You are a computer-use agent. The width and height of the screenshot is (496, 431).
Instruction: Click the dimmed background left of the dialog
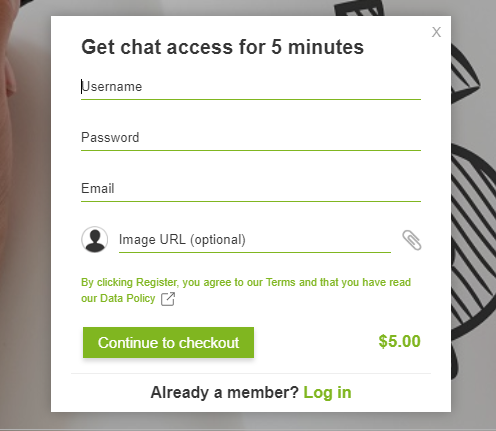pos(25,215)
